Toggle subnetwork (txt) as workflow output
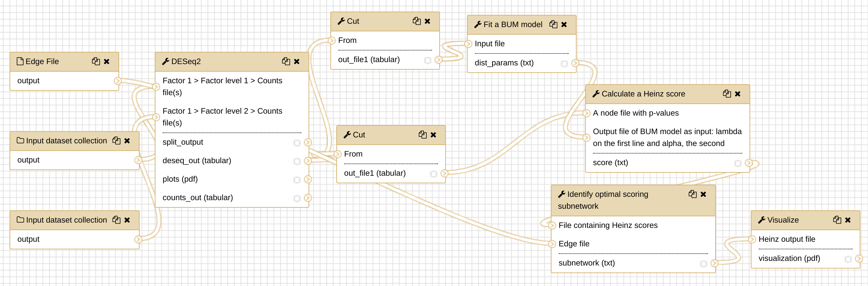Image resolution: width=868 pixels, height=286 pixels. 703,264
